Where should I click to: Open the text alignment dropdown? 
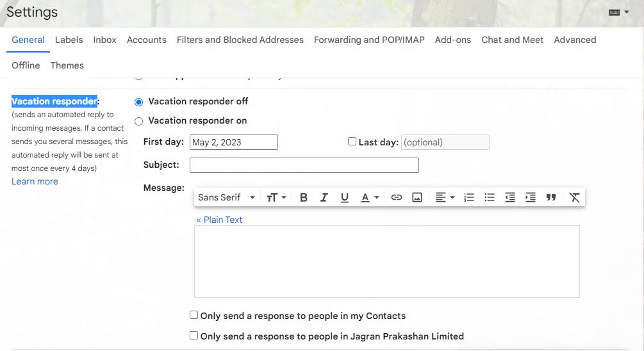(445, 197)
